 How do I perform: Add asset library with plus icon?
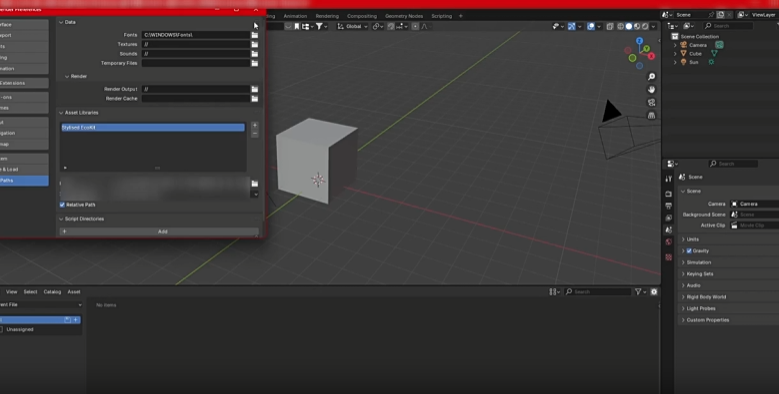coord(255,125)
